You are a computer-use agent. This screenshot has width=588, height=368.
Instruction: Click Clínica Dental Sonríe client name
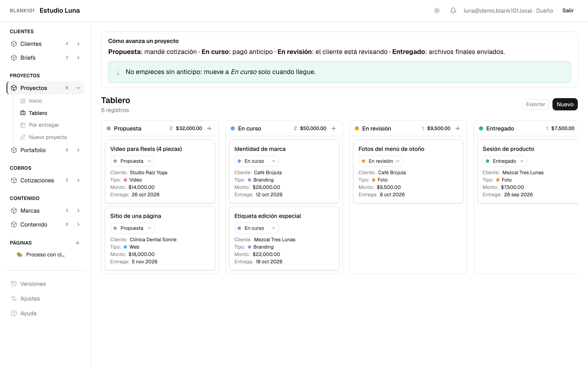[153, 239]
